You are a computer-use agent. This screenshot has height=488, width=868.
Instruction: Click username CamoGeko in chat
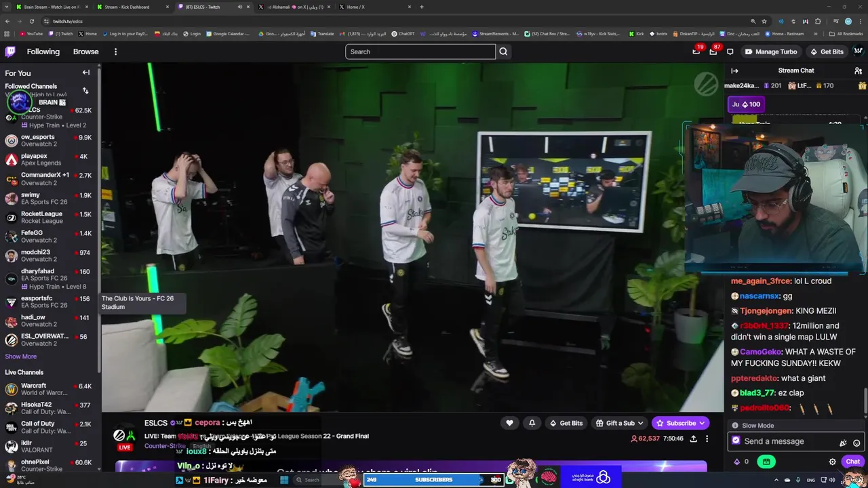(x=760, y=352)
